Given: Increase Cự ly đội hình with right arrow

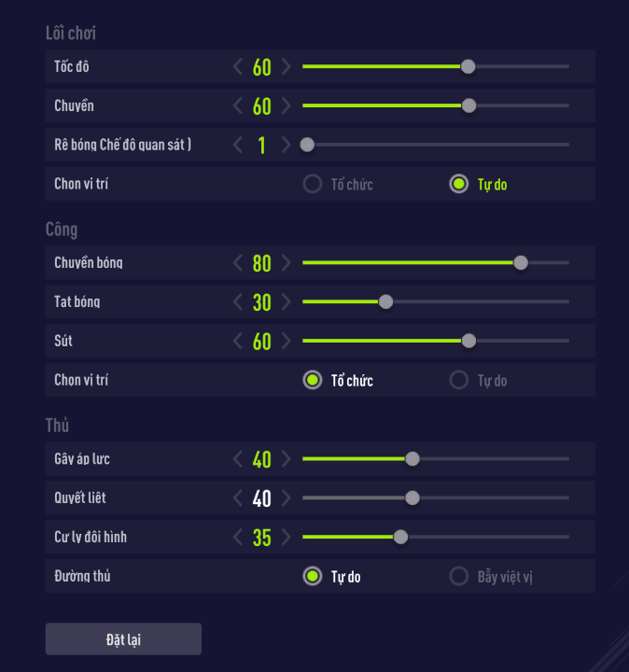Looking at the screenshot, I should [x=286, y=538].
